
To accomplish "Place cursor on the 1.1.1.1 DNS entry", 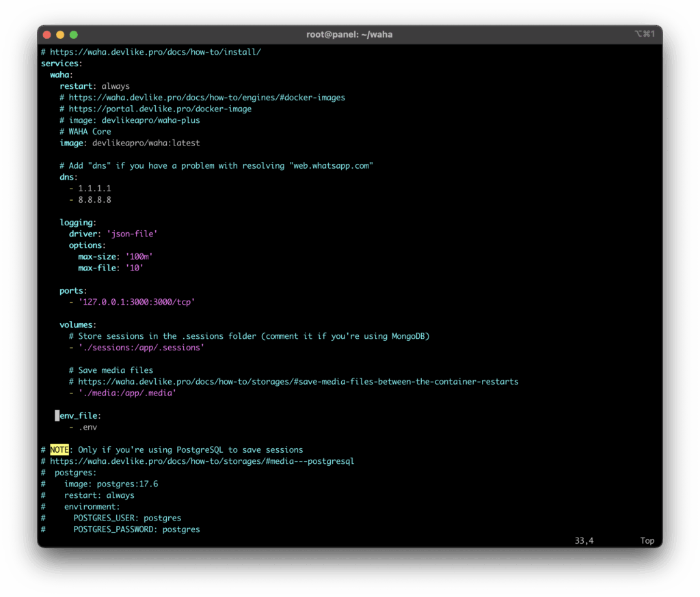I will click(94, 189).
